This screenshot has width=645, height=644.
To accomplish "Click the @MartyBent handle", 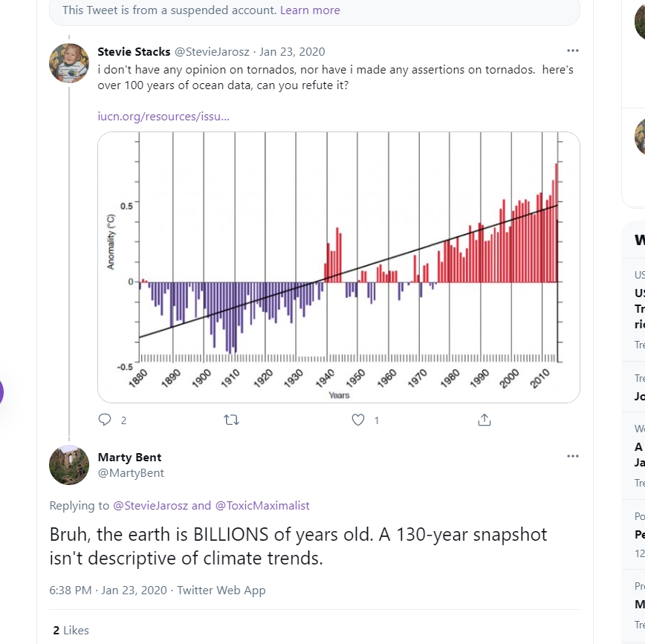I will (131, 473).
